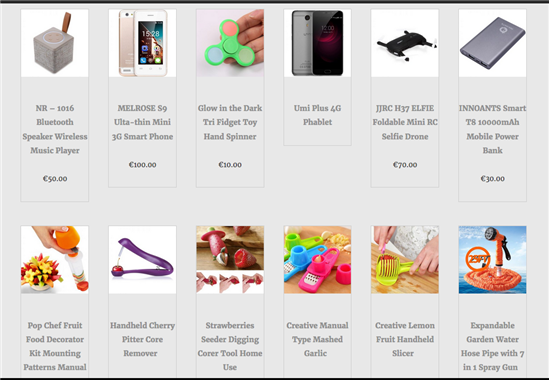Viewport: 549px width, 380px height.
Task: Open the strawberry seeder corer image
Action: click(x=230, y=260)
